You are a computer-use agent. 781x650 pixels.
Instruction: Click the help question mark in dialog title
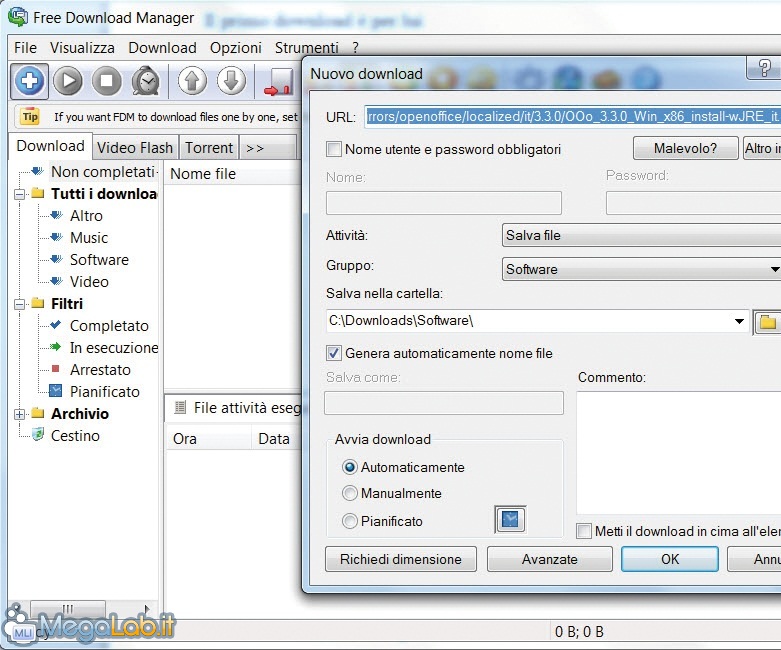[764, 67]
